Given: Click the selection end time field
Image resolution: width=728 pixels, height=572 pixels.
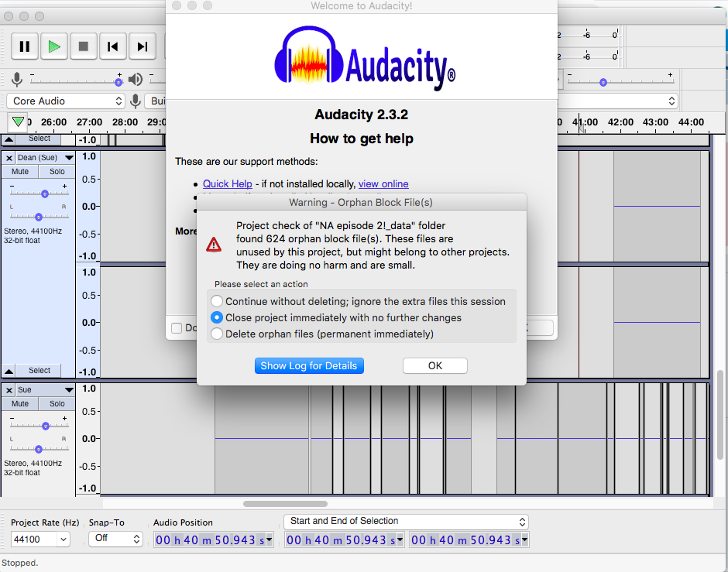Looking at the screenshot, I should 465,540.
